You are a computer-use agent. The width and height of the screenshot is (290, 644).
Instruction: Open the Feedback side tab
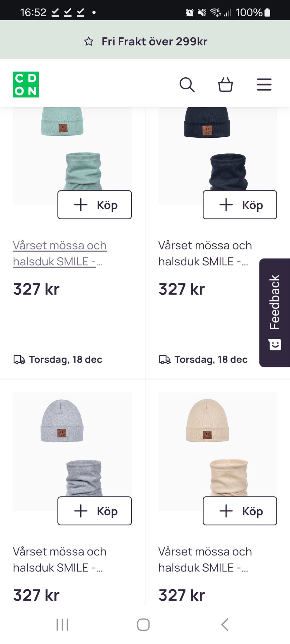tap(274, 312)
